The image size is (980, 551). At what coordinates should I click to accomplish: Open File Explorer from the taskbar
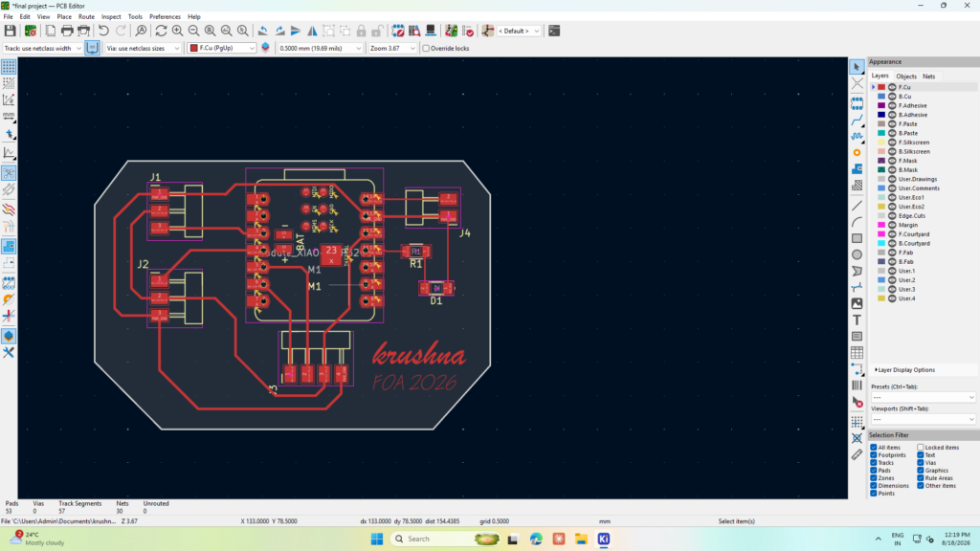pyautogui.click(x=581, y=539)
